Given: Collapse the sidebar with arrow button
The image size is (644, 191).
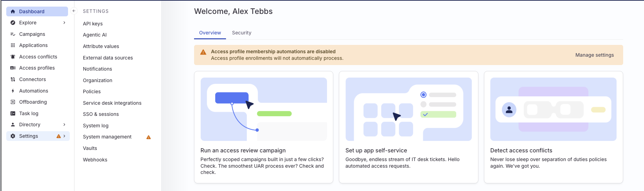Looking at the screenshot, I should [74, 11].
